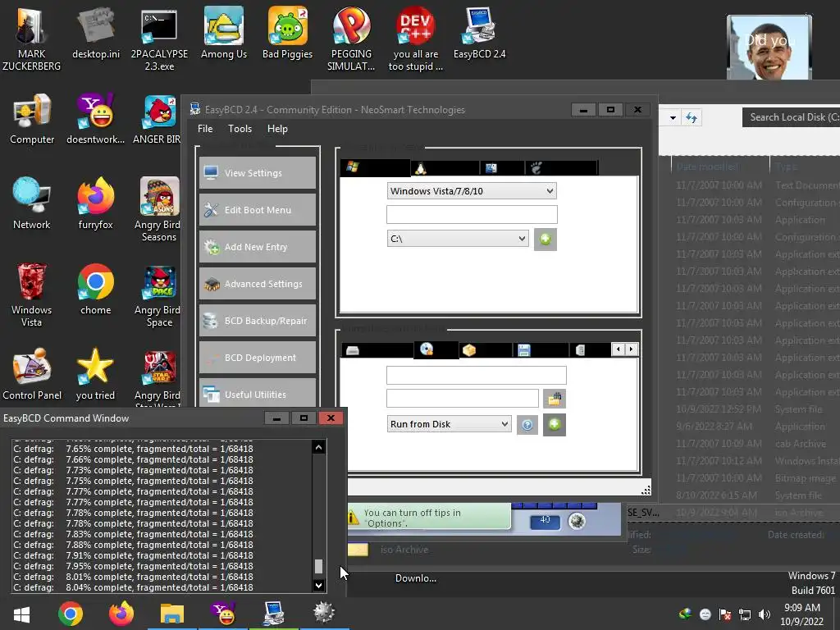The image size is (840, 630).
Task: Open the Tools menu in EasyBCD
Action: [240, 129]
